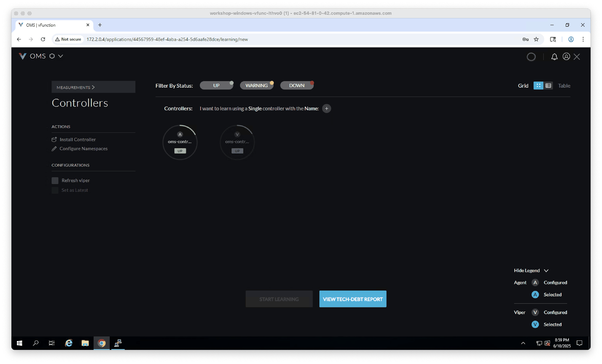This screenshot has width=602, height=364.
Task: Toggle the DOWN status filter
Action: coord(297,86)
